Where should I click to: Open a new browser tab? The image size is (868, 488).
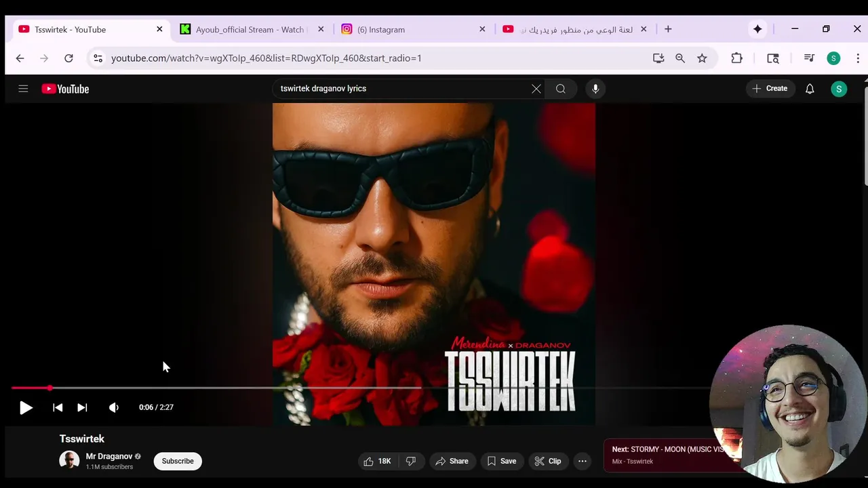[668, 29]
